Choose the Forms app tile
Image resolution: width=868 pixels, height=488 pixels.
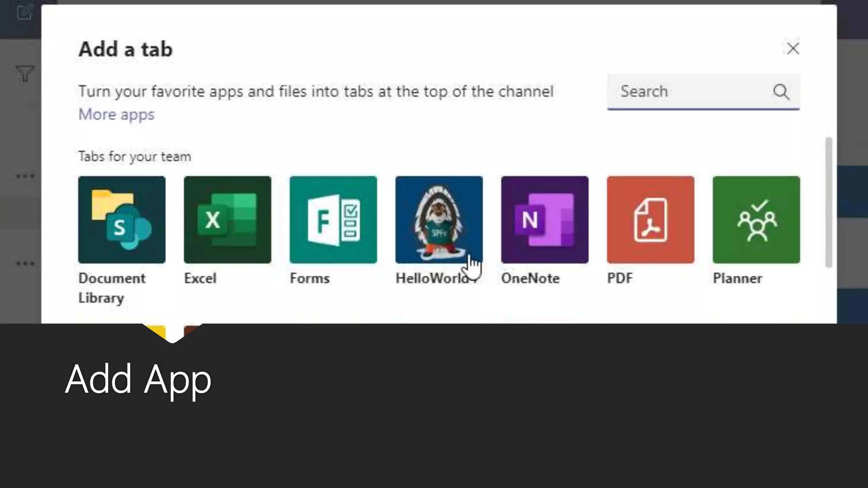pos(333,220)
